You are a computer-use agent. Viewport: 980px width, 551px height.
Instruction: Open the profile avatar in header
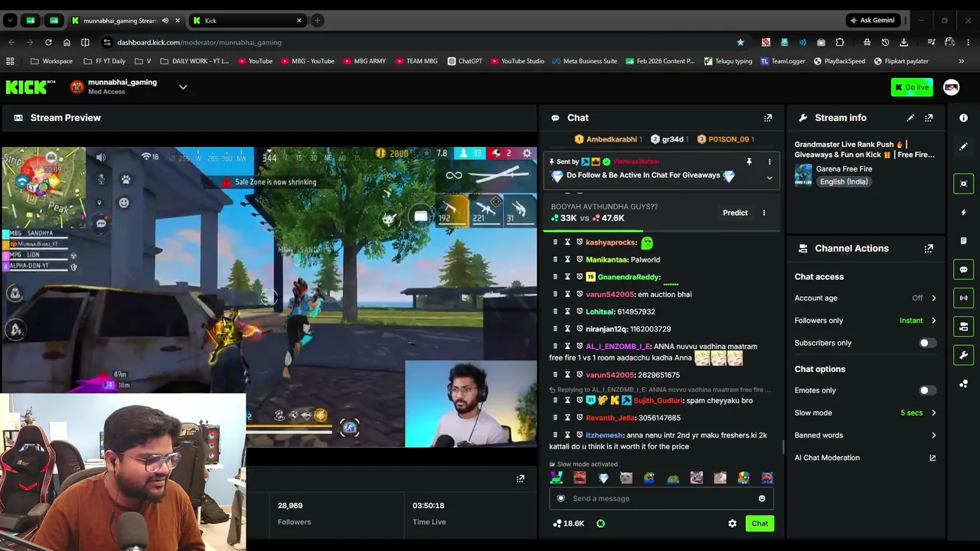click(x=951, y=87)
